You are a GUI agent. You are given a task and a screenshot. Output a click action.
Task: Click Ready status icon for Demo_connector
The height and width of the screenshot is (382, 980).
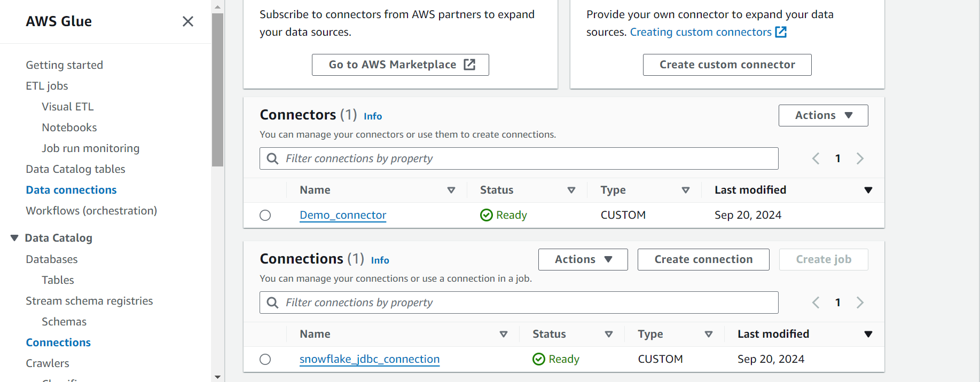487,215
